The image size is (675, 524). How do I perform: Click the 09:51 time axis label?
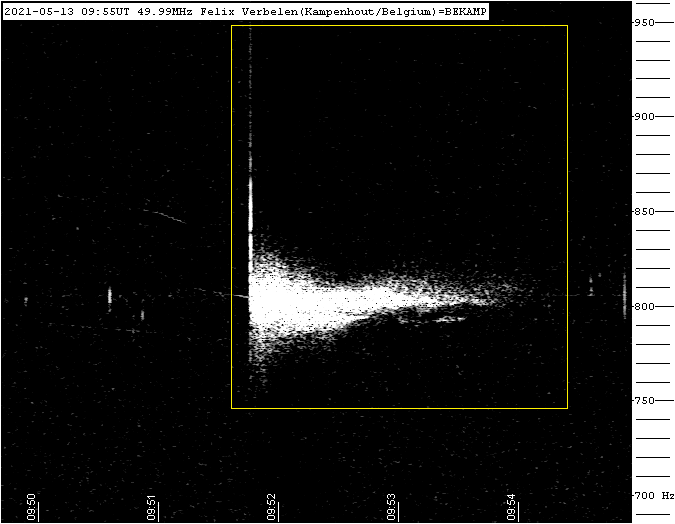coord(152,507)
